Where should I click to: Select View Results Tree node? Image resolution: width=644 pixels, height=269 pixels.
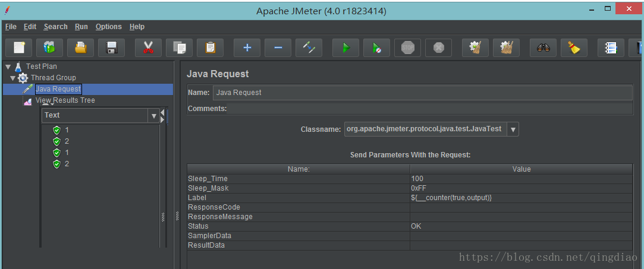[x=65, y=100]
